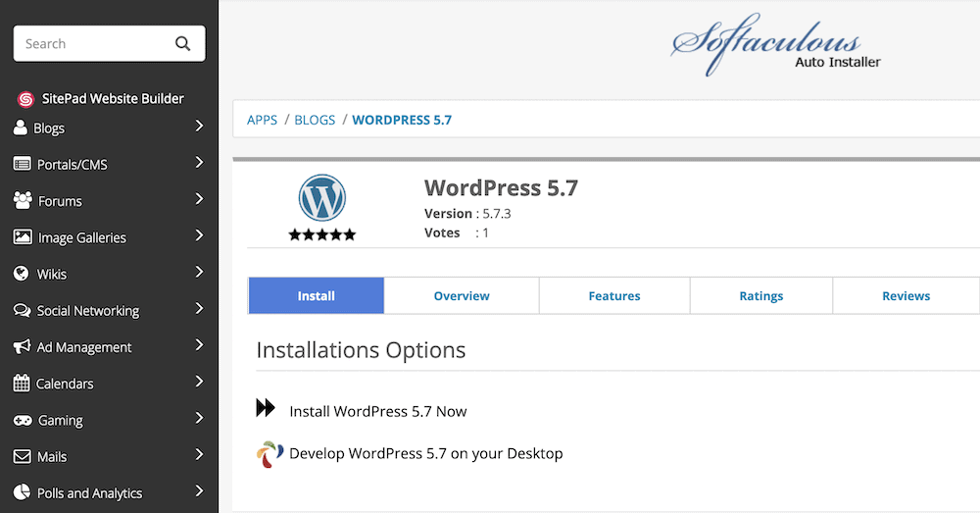Click the Portals/CMS sidebar label
The width and height of the screenshot is (980, 513).
(x=73, y=165)
